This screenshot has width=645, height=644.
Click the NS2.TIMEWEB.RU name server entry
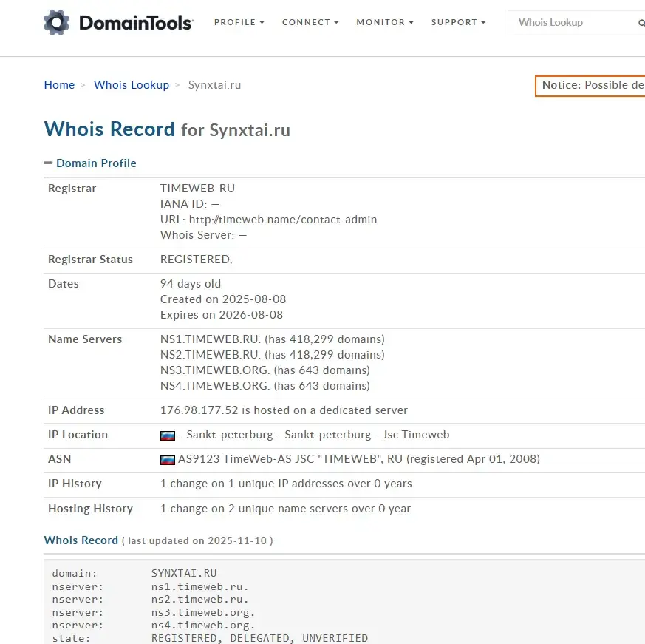point(273,355)
